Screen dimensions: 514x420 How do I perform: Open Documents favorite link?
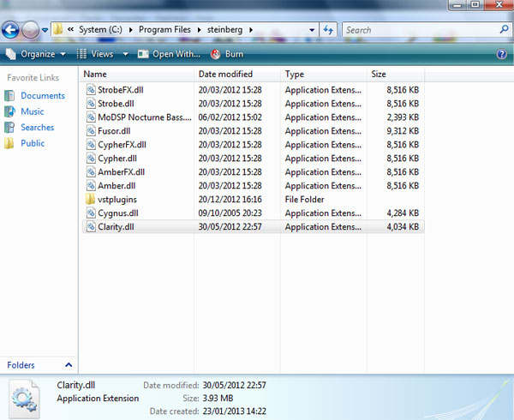(x=43, y=95)
